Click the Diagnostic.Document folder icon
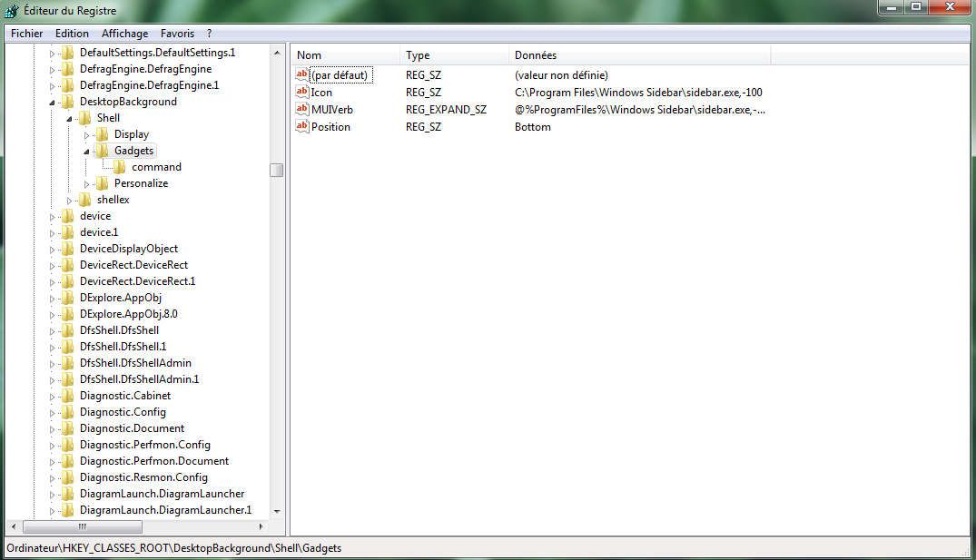Screen dimensions: 976x560 (x=68, y=428)
